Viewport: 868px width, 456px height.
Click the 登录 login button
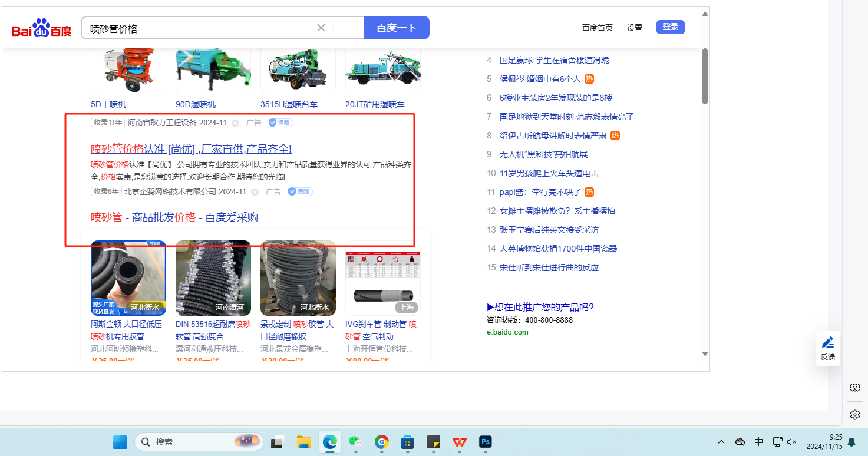(x=671, y=27)
